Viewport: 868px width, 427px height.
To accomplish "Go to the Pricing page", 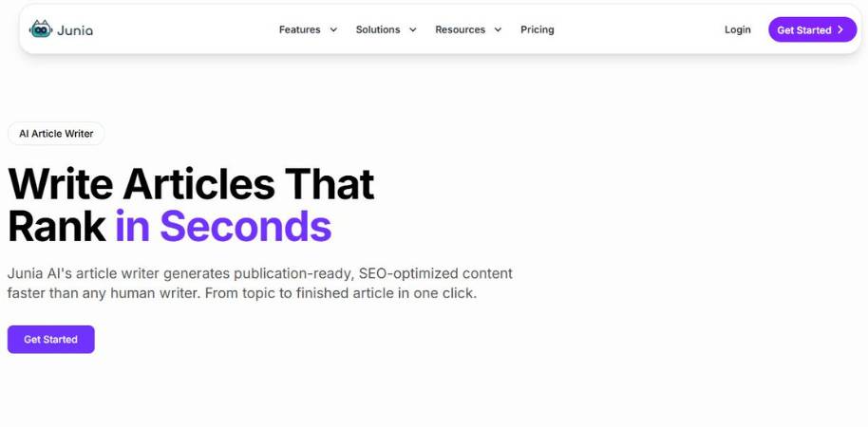I will click(x=537, y=29).
